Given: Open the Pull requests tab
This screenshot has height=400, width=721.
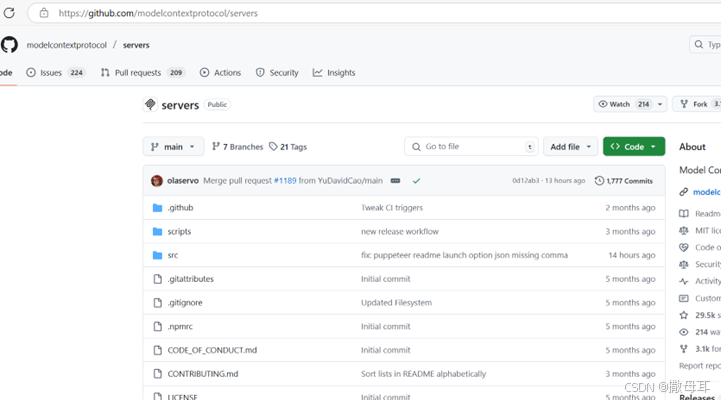Looking at the screenshot, I should tap(143, 73).
